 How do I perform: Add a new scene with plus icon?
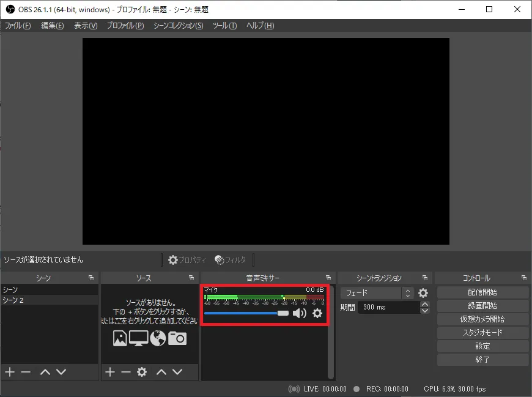[x=10, y=373]
